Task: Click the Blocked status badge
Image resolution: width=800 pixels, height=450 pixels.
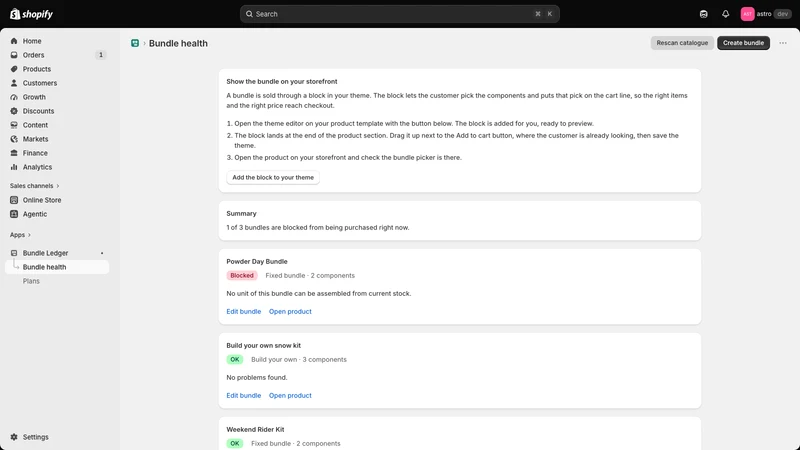Action: point(242,276)
